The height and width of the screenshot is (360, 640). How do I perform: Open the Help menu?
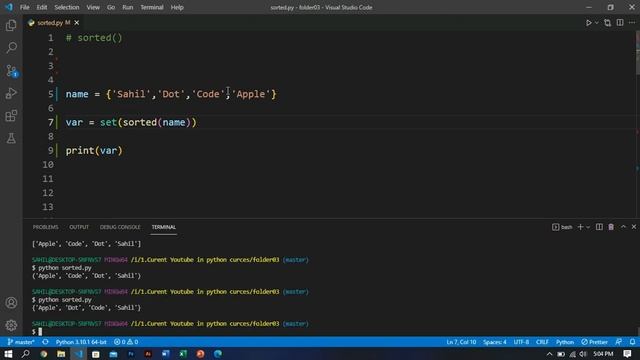[177, 7]
